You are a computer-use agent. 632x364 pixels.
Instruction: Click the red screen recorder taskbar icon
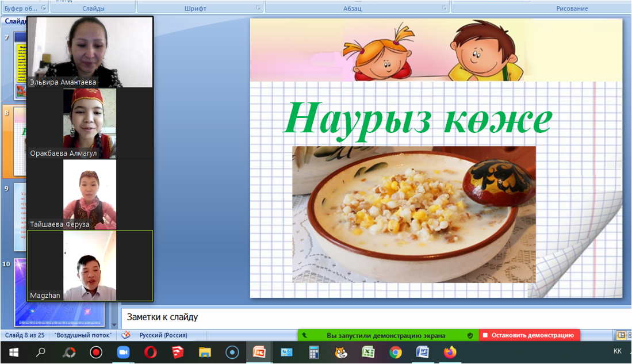coord(96,352)
